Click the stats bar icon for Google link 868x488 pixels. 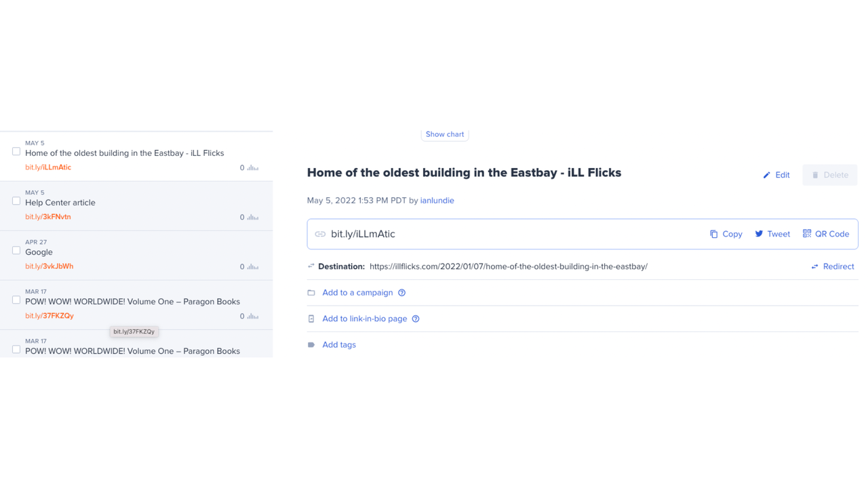[x=253, y=266]
